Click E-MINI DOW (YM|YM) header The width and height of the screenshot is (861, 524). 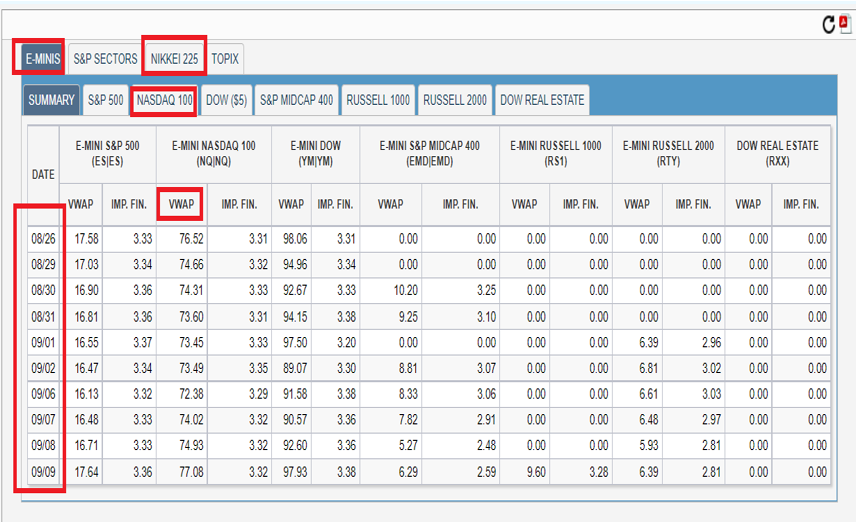(x=316, y=154)
